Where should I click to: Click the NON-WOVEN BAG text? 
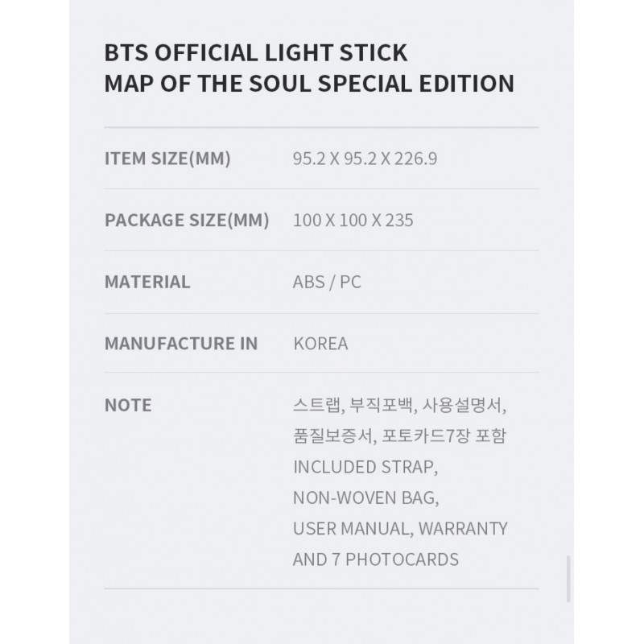coord(365,497)
